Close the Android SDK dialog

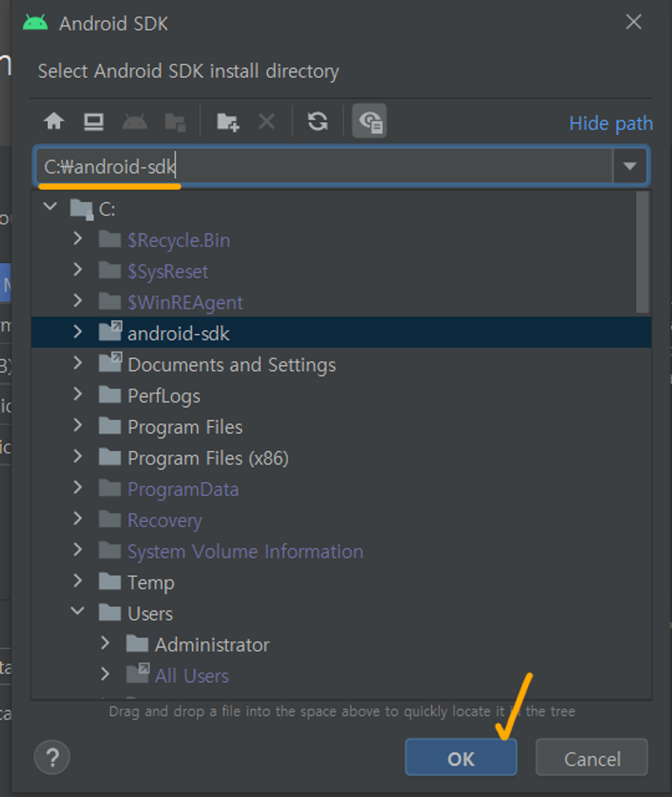click(x=634, y=22)
